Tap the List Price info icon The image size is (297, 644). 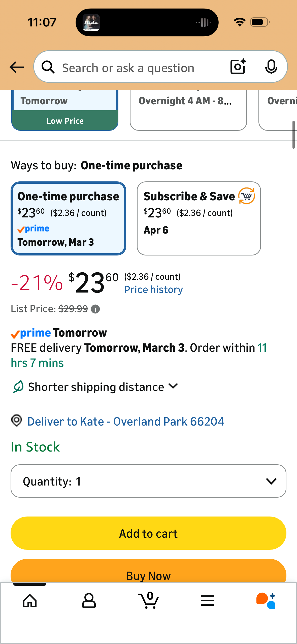[95, 309]
